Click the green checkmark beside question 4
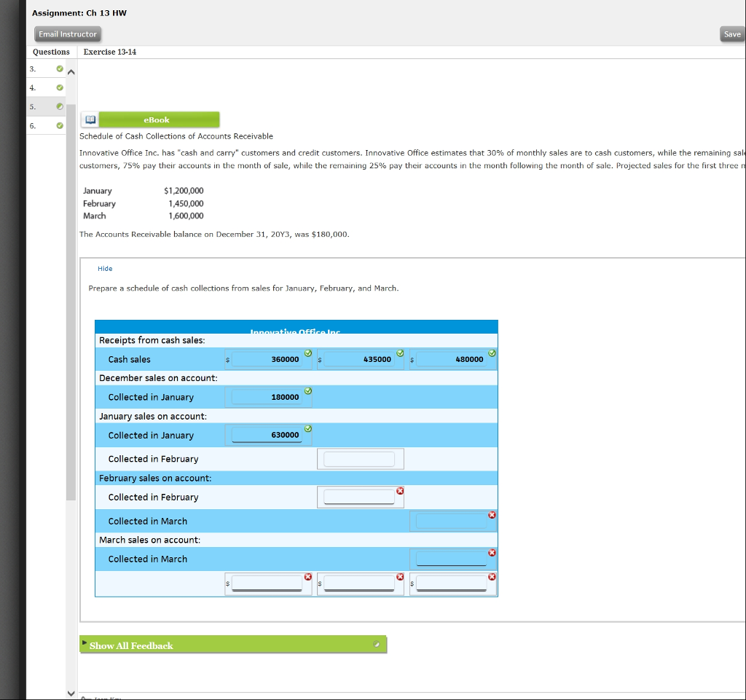The width and height of the screenshot is (746, 700). click(x=58, y=87)
